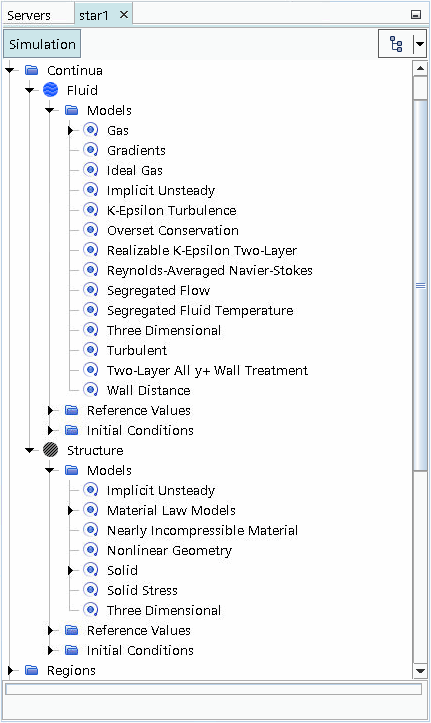Click the Regions folder icon
Screen dimensions: 431x723
click(31, 670)
